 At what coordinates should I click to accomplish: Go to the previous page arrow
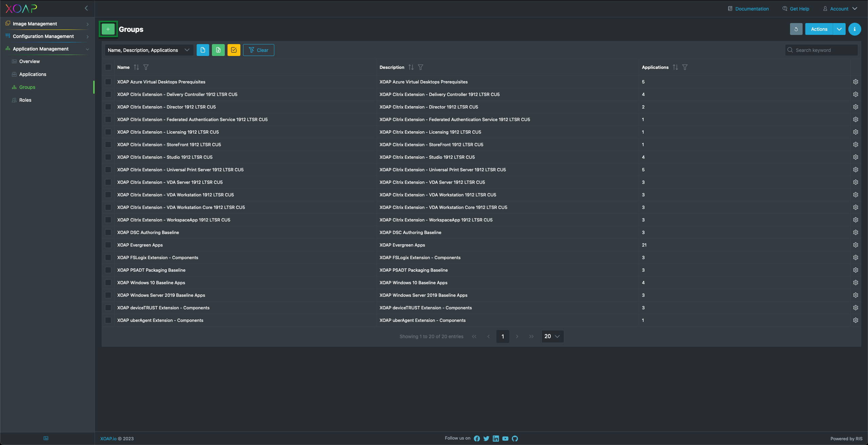click(488, 336)
